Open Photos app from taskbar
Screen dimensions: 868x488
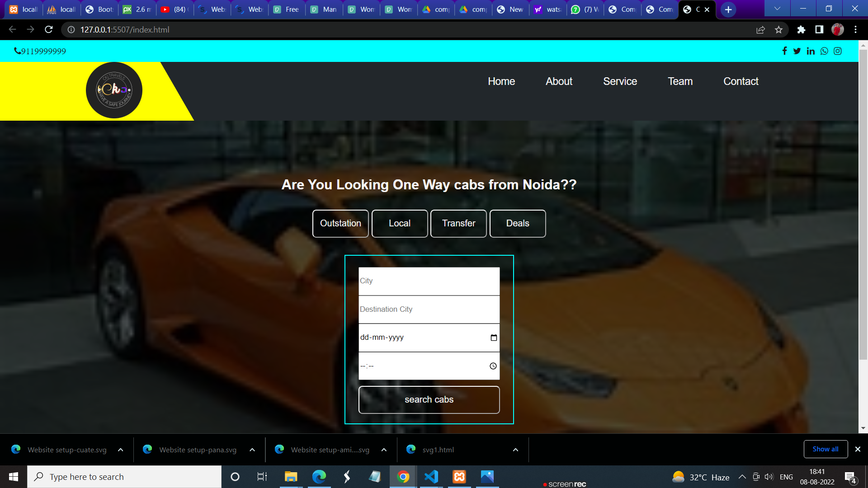487,477
